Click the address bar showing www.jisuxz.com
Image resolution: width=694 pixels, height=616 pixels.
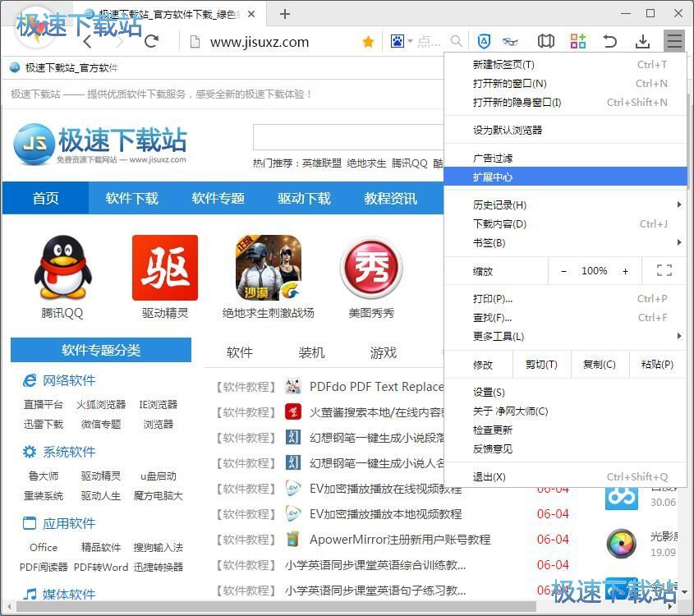[x=259, y=42]
